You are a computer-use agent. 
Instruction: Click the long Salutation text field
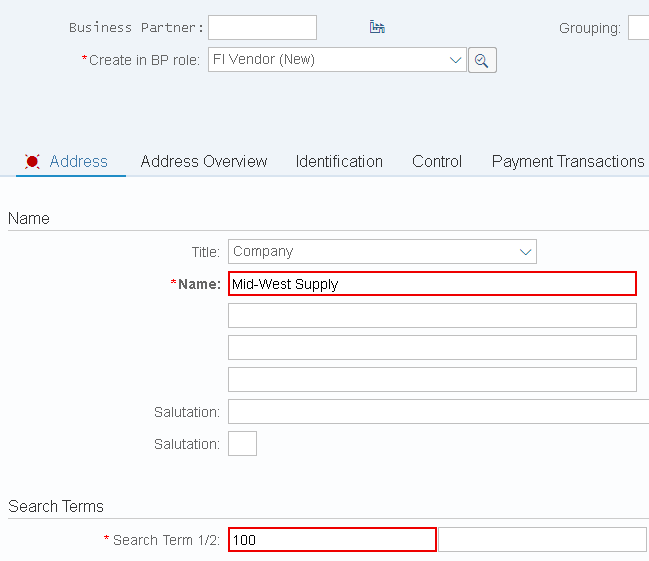point(438,412)
